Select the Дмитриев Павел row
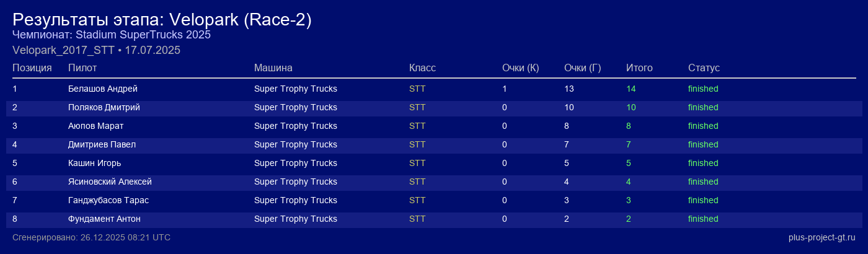 [x=102, y=144]
